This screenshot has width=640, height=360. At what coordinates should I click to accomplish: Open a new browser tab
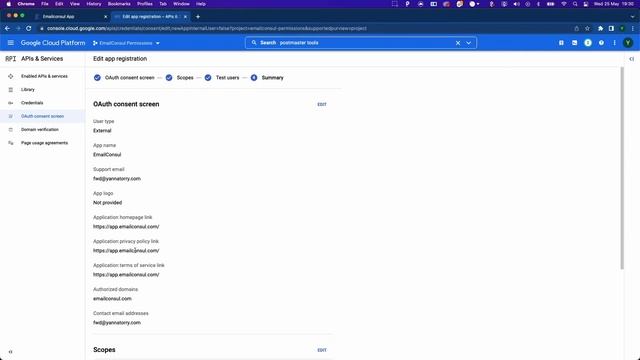coord(198,17)
